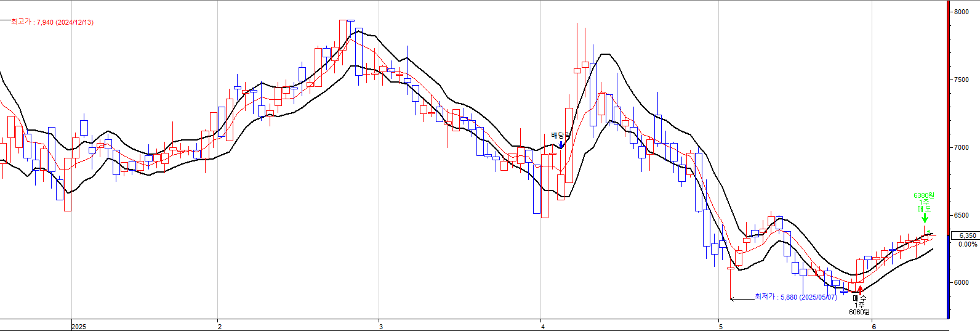Image resolution: width=980 pixels, height=331 pixels.
Task: Click the 8000 price axis label
Action: [962, 12]
